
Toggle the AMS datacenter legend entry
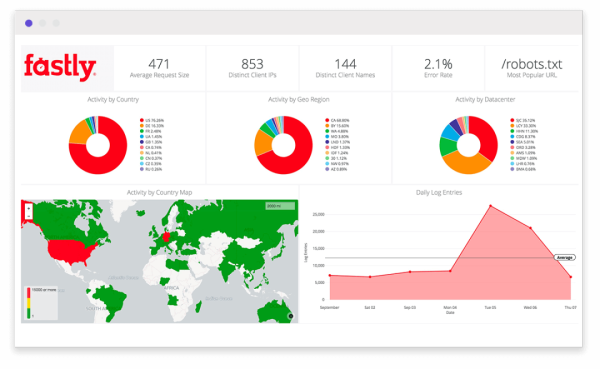pos(523,153)
